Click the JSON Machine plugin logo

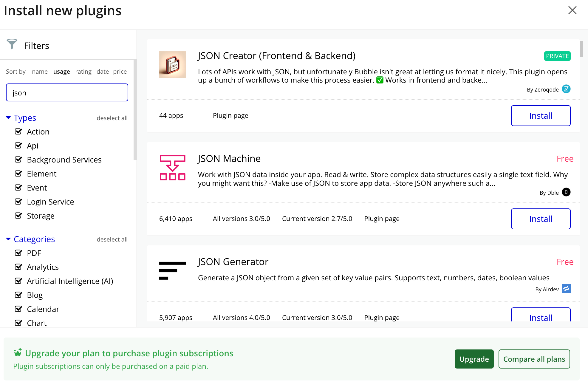click(173, 168)
